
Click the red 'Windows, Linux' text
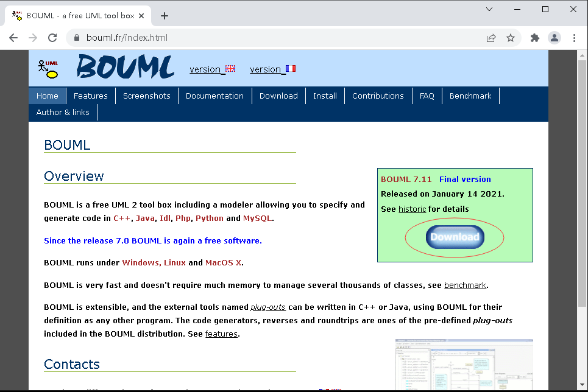tap(154, 263)
